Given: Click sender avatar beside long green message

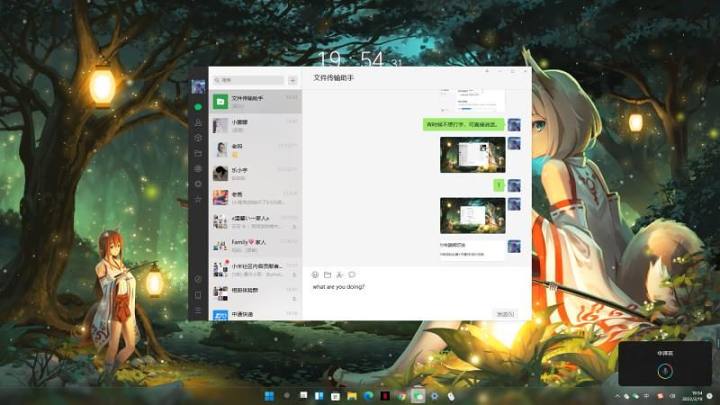Looking at the screenshot, I should point(514,124).
